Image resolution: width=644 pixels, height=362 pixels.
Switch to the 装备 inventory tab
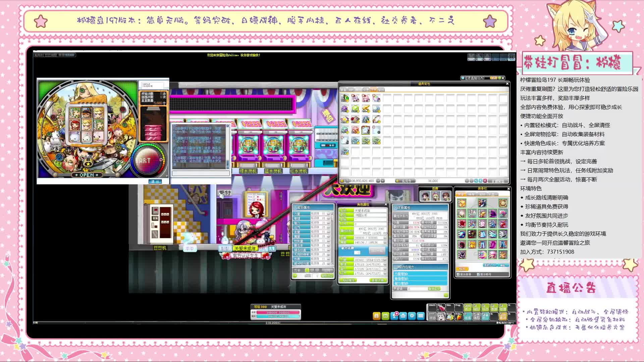coord(343,90)
